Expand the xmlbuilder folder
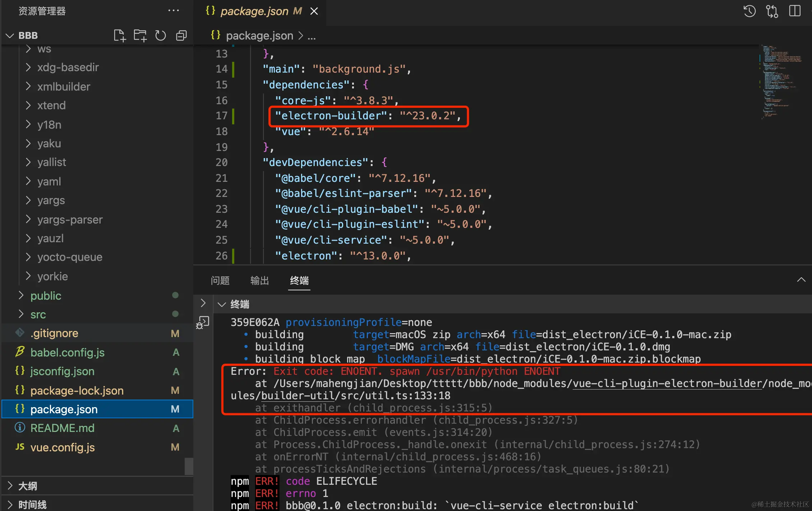812x511 pixels. point(28,86)
